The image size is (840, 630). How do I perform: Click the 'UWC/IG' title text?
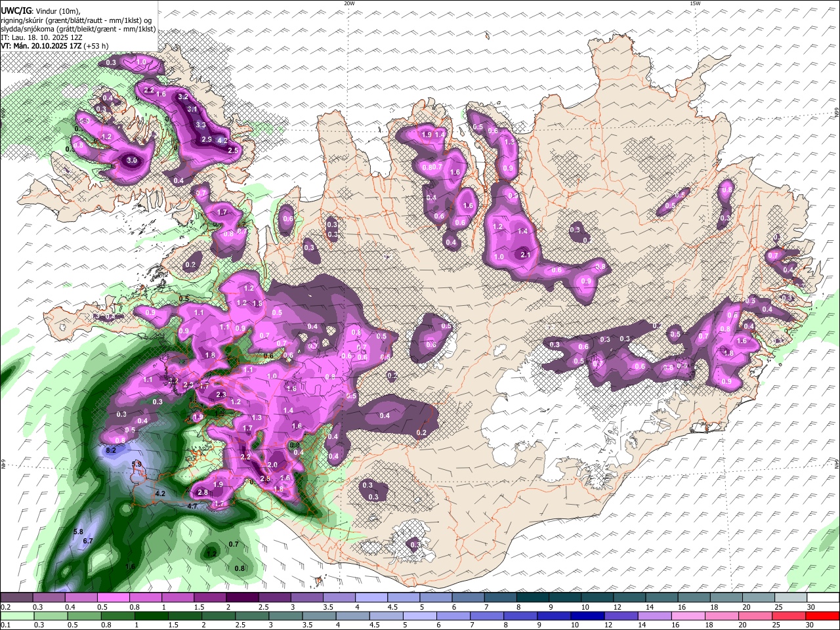15,10
